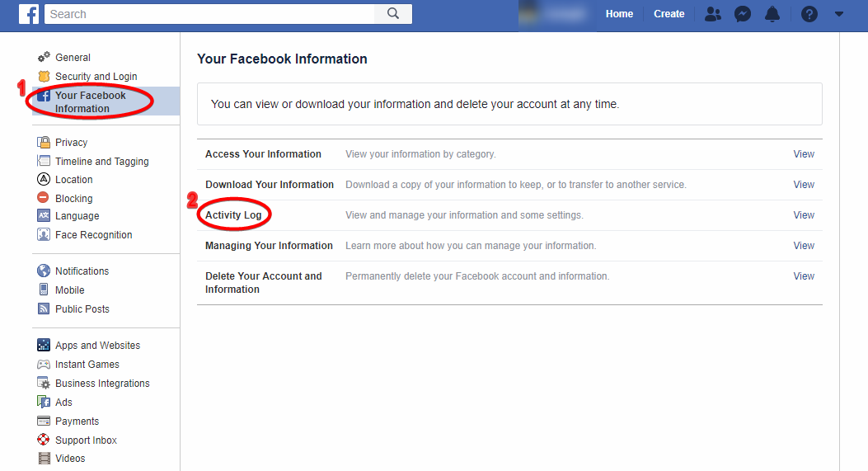Open the Notifications bell icon
The width and height of the screenshot is (868, 471).
[x=772, y=14]
